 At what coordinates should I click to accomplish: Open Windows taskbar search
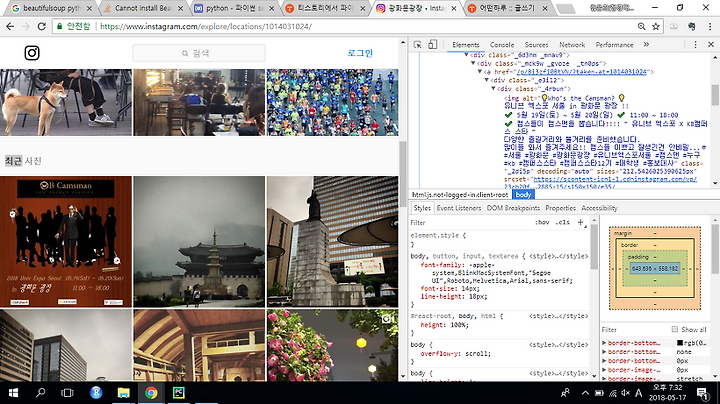coord(40,393)
